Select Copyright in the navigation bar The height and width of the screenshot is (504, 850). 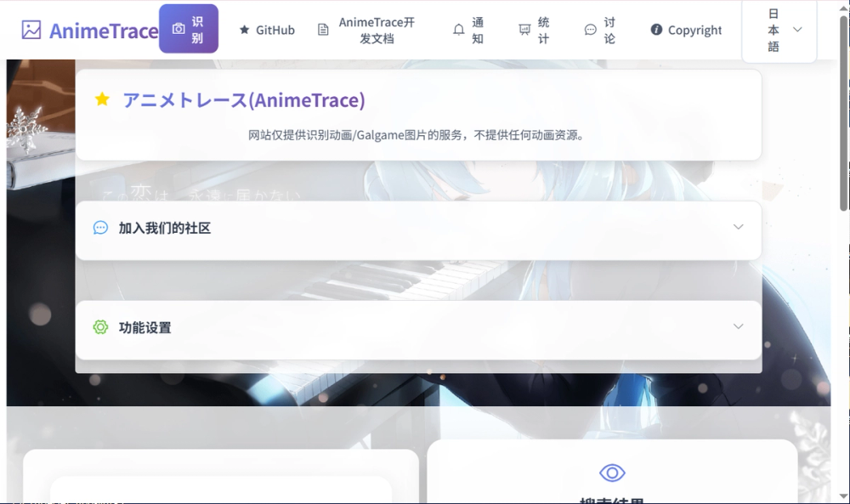tap(685, 30)
